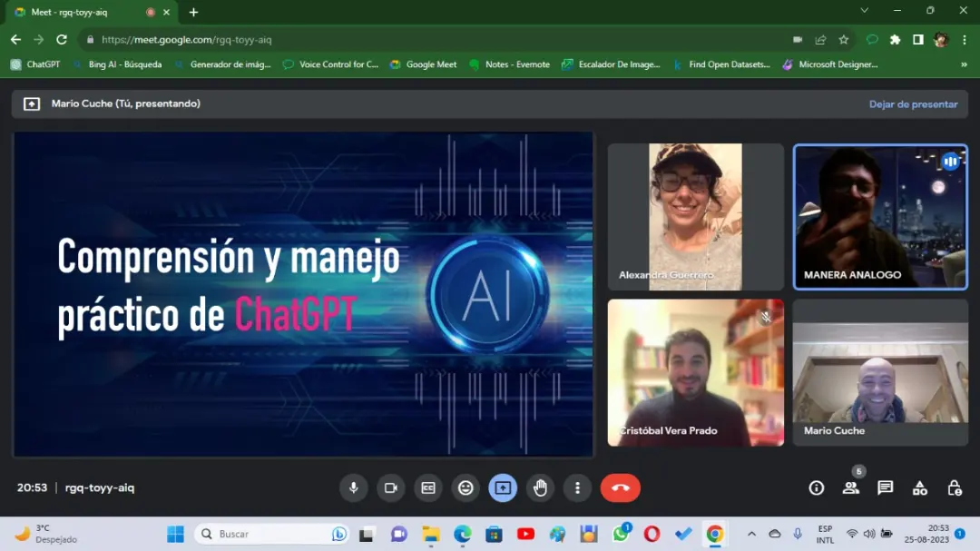
Task: Open Microsoft Store from taskbar
Action: tap(495, 534)
